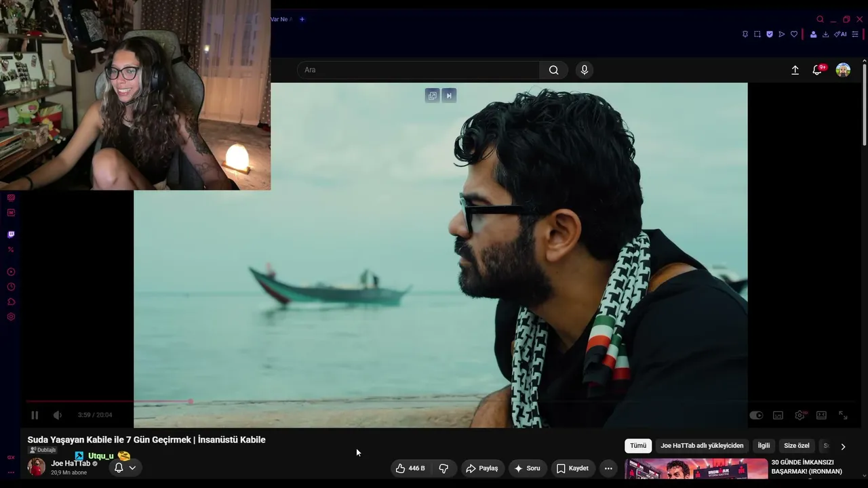
Task: Enter fullscreen mode
Action: (843, 415)
